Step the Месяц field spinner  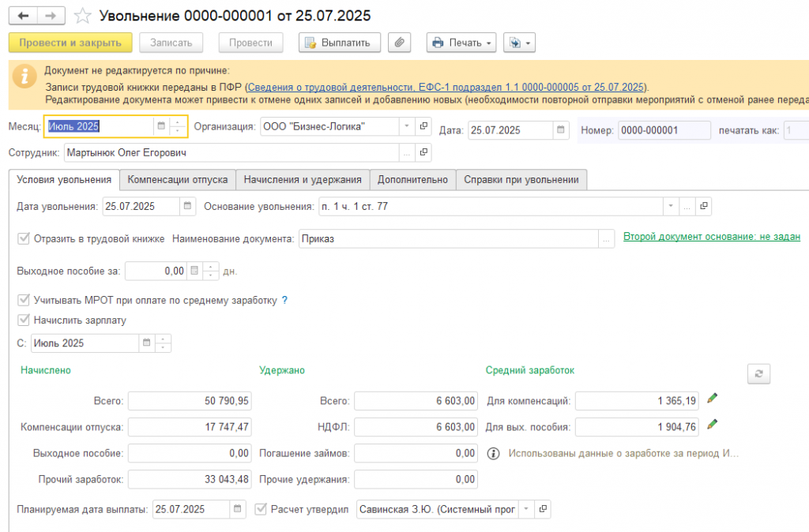(x=178, y=126)
